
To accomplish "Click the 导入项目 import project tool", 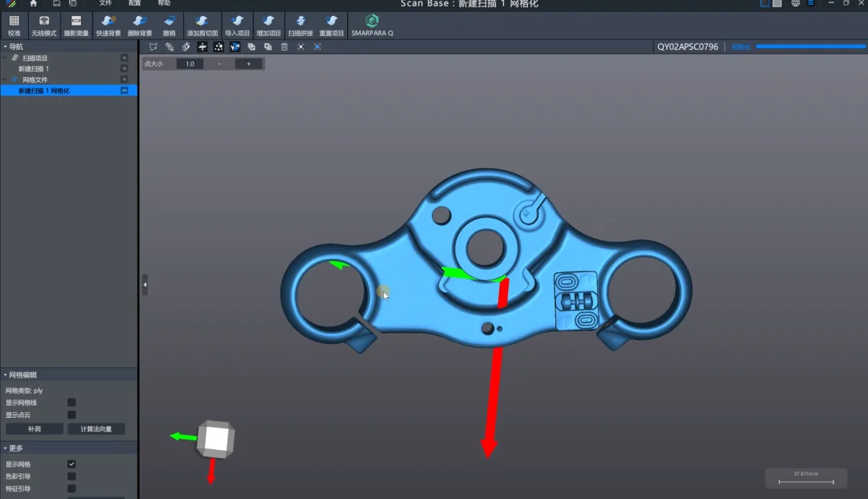I will pos(237,26).
